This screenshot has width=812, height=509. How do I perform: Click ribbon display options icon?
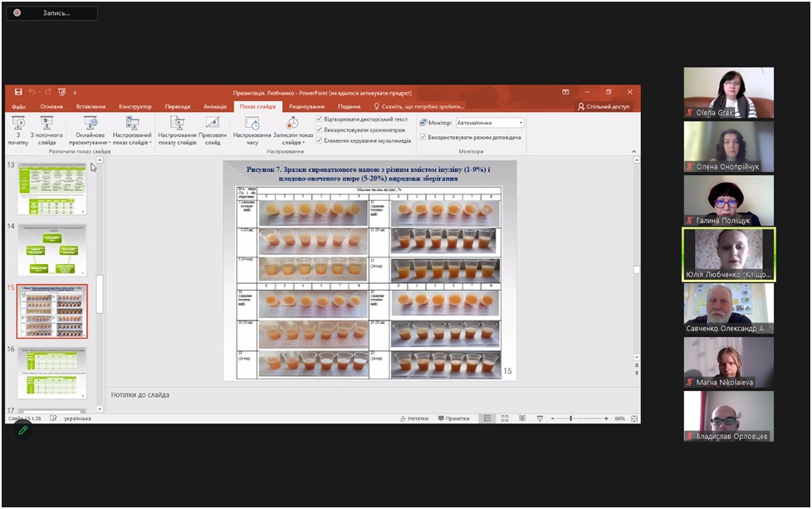point(565,92)
